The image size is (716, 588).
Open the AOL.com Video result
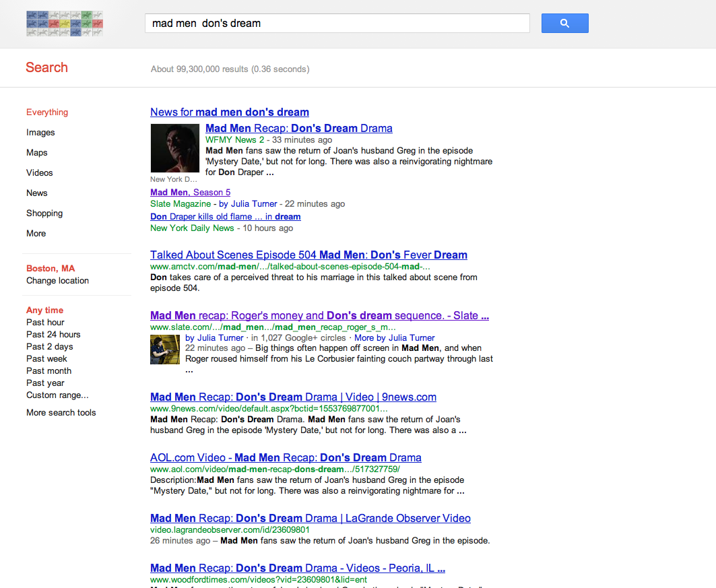286,458
